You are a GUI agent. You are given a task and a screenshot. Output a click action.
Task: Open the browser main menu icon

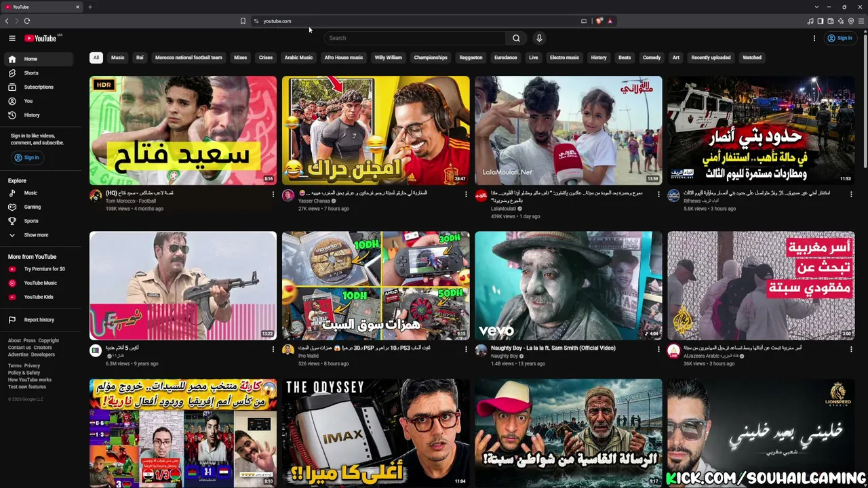tap(861, 21)
